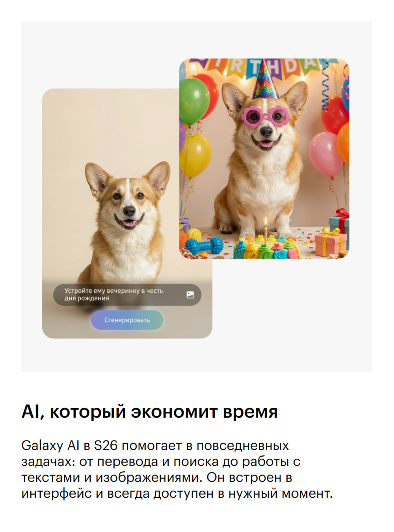Click the Сгенерировать button
The height and width of the screenshot is (532, 394).
click(127, 320)
